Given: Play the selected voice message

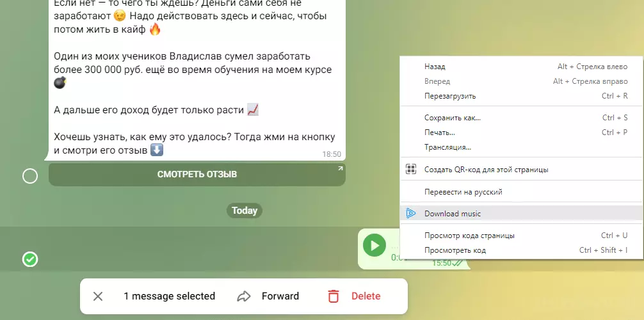Looking at the screenshot, I should point(374,245).
